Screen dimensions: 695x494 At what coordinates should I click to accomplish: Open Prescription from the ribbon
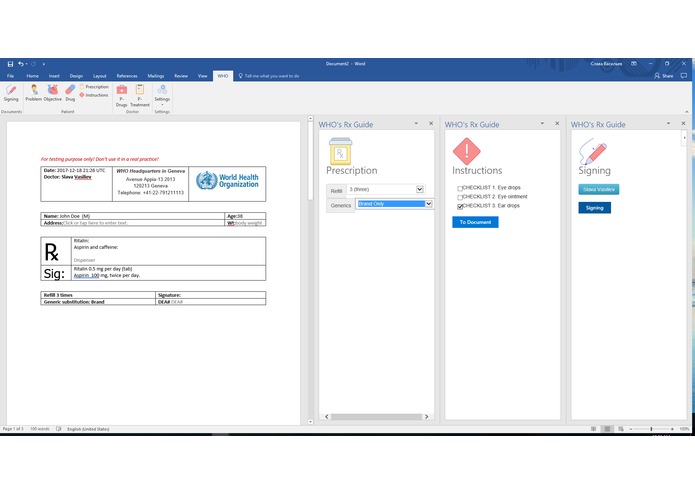[94, 87]
